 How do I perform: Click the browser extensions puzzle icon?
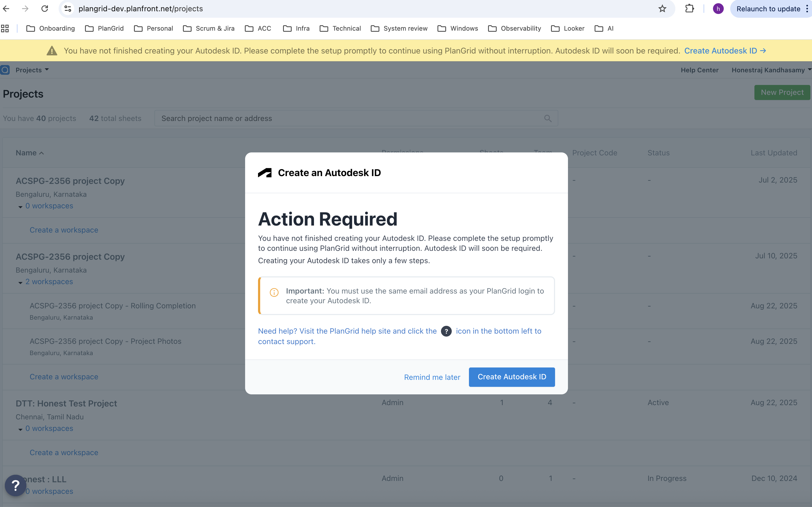[x=689, y=8]
